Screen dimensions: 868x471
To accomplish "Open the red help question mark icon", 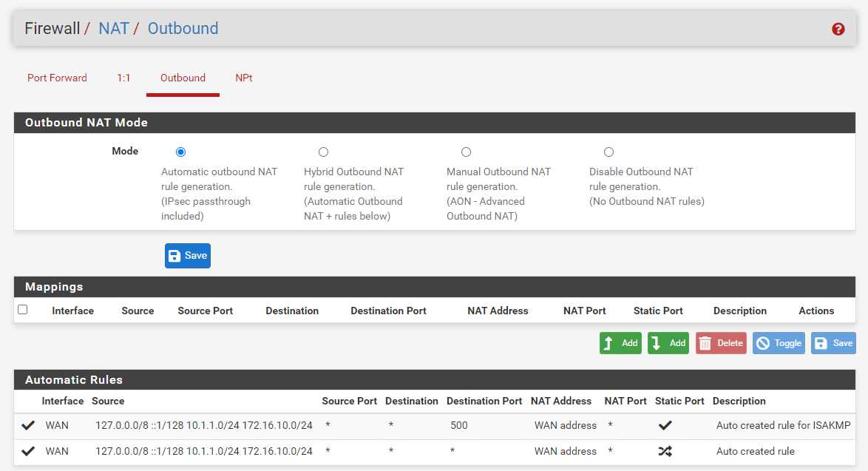I will pos(838,29).
